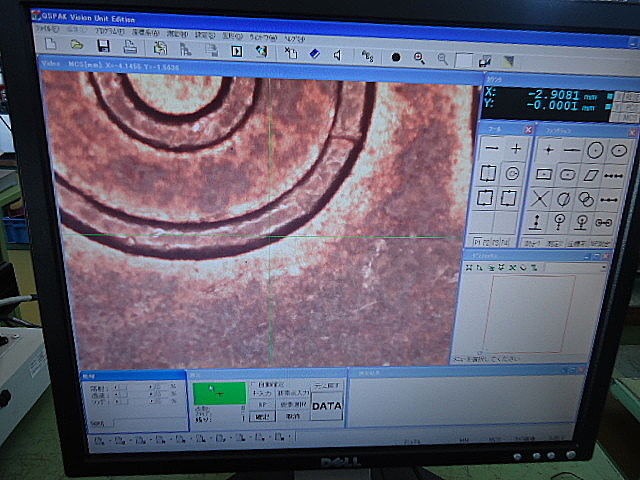Switch to the P1 tab in Tool panel

[x=476, y=242]
